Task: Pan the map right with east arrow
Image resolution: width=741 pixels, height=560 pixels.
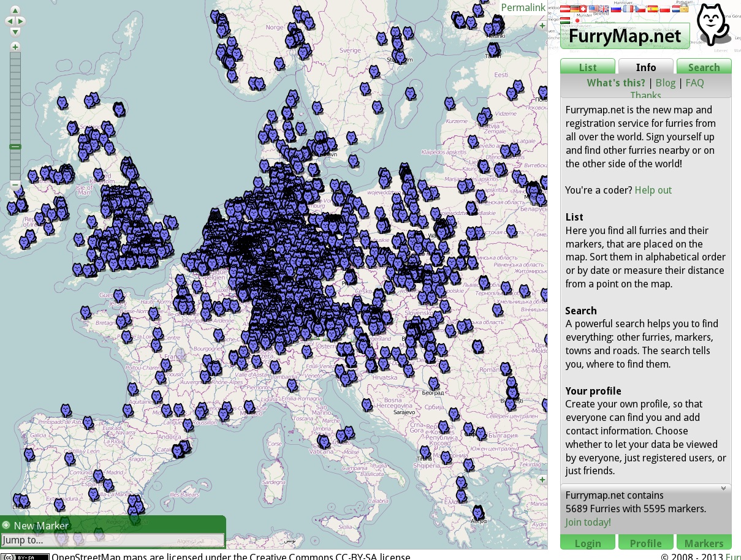Action: click(x=21, y=21)
